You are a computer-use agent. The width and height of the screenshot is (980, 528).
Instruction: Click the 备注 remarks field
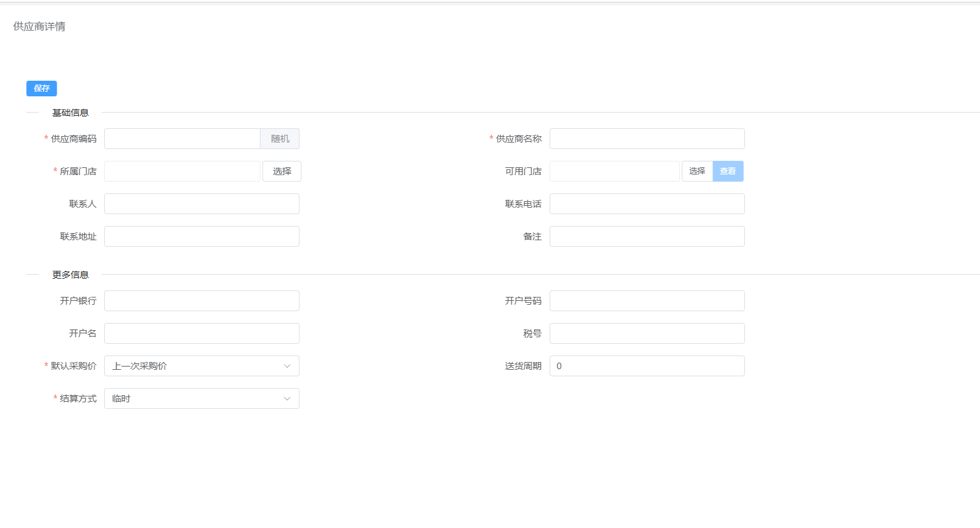point(647,236)
